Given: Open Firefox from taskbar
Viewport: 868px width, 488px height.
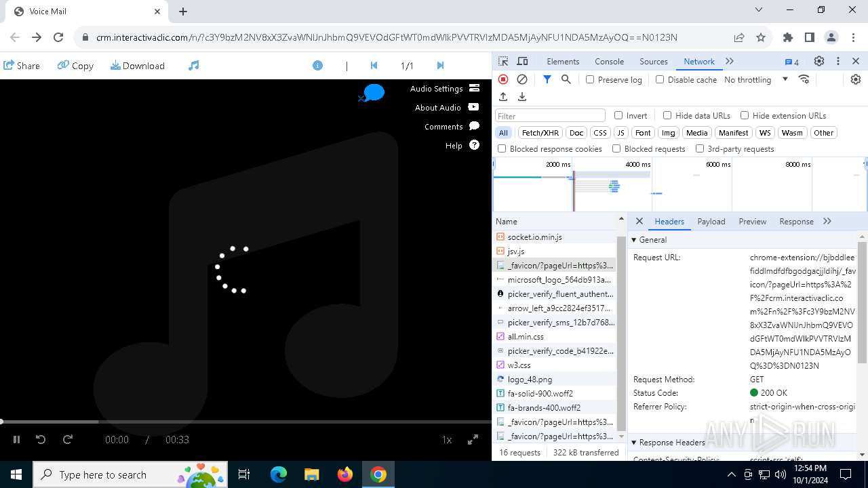Looking at the screenshot, I should (x=345, y=474).
